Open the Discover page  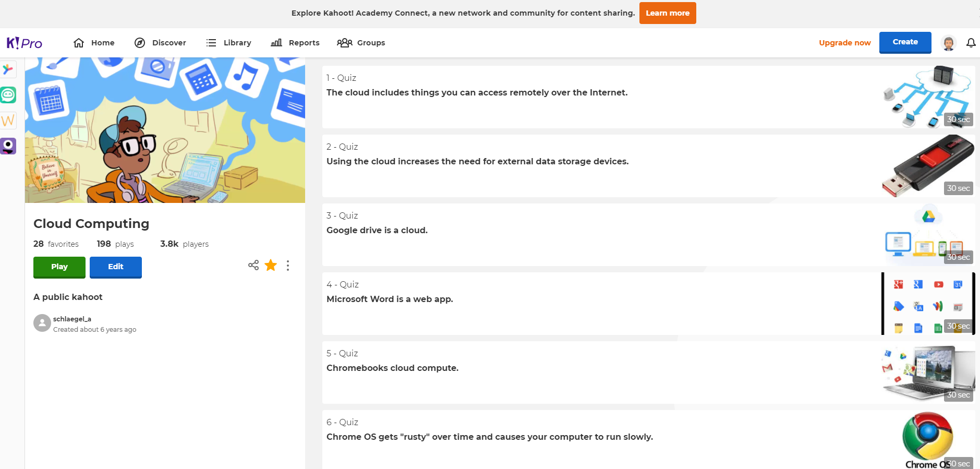click(160, 43)
